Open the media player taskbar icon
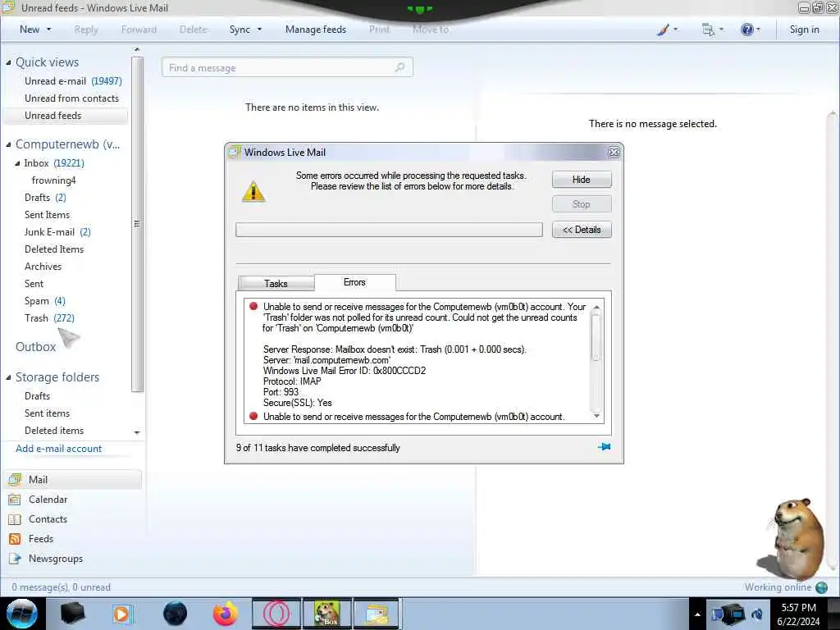This screenshot has height=630, width=840. click(x=122, y=614)
